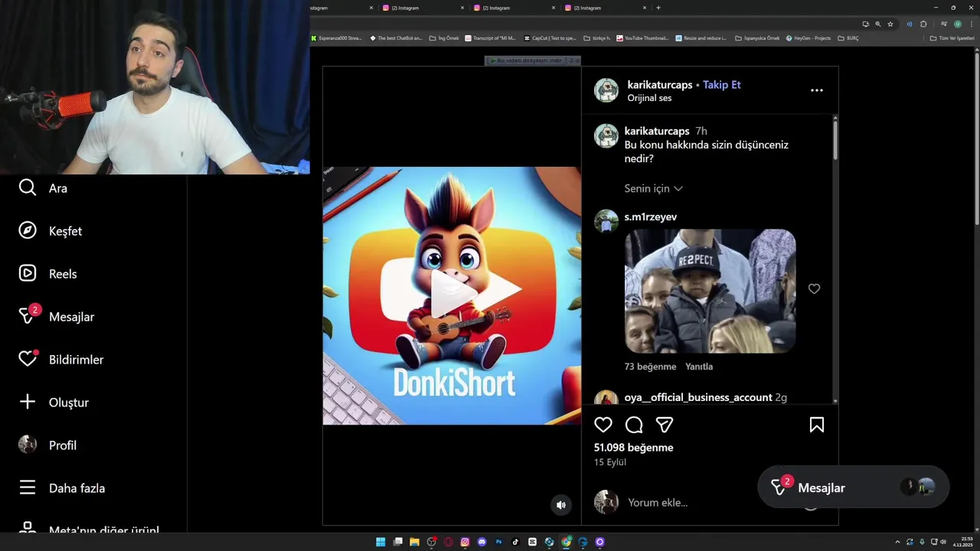This screenshot has height=551, width=980.
Task: Click the Yorum ekle comment field
Action: pos(658,503)
